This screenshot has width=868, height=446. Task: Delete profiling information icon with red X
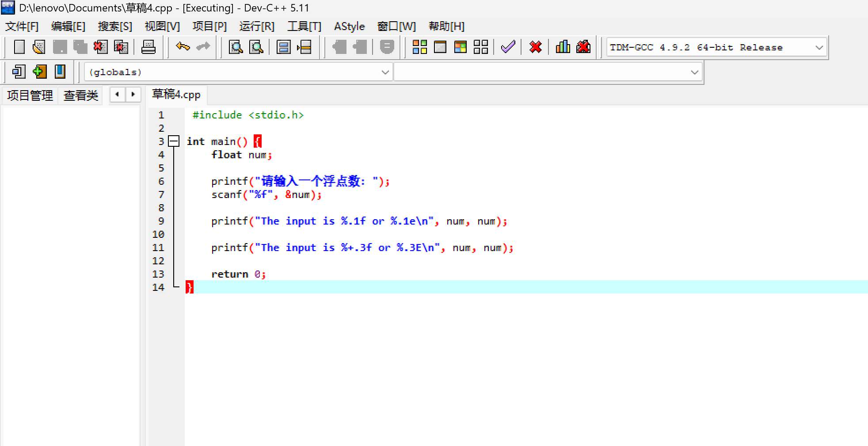[x=583, y=47]
